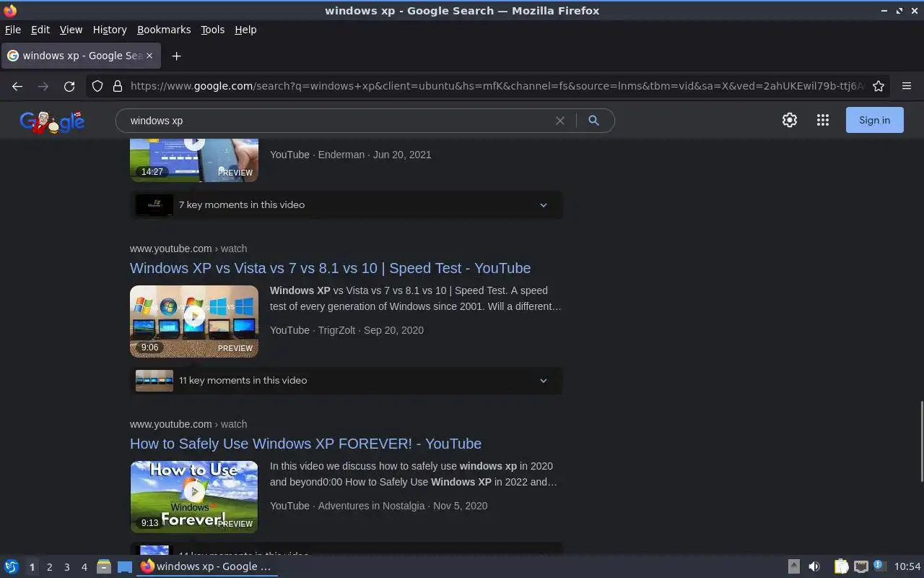Screen dimensions: 924x578
Task: Click the removable media tray icon
Action: (793, 566)
